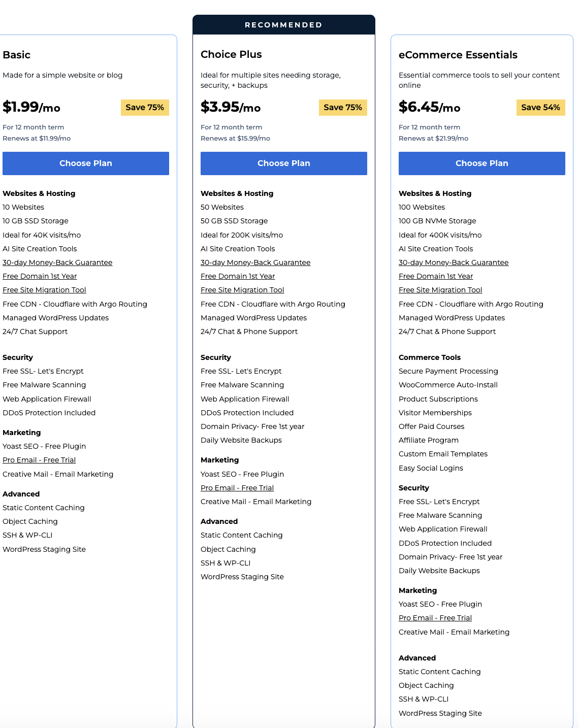The width and height of the screenshot is (579, 728).
Task: Open eCommerce Essentials 30-day Money-Back Guarantee link
Action: tap(454, 262)
